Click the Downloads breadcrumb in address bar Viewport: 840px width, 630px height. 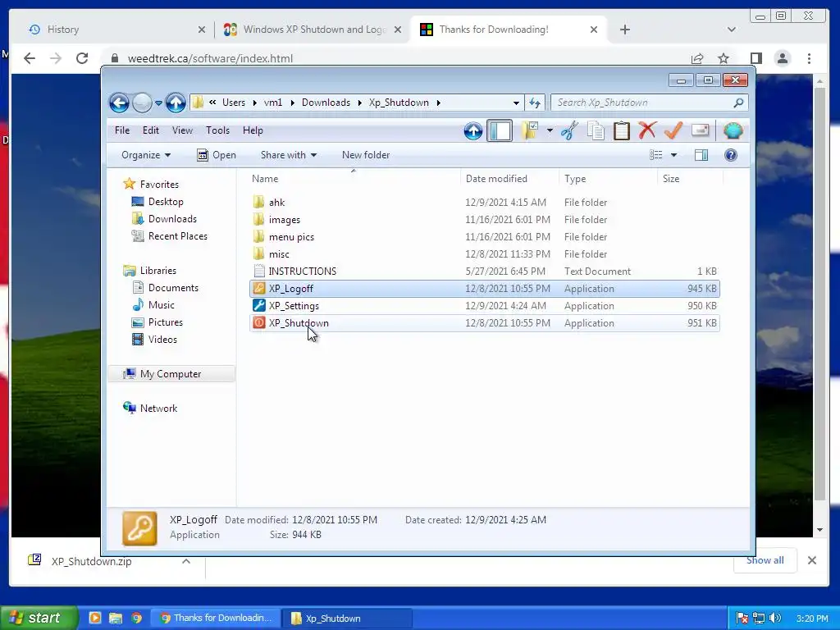326,103
